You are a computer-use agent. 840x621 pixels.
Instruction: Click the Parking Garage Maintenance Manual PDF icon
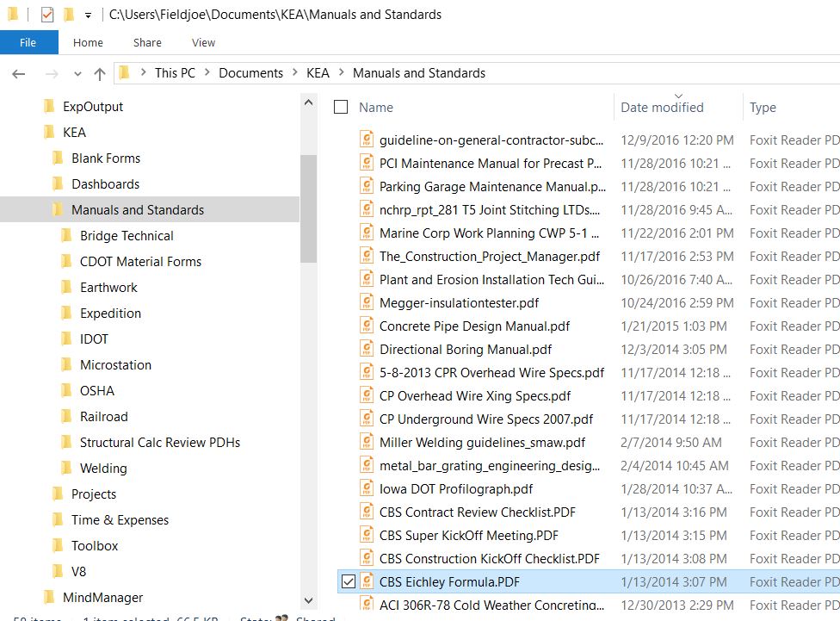(x=367, y=187)
